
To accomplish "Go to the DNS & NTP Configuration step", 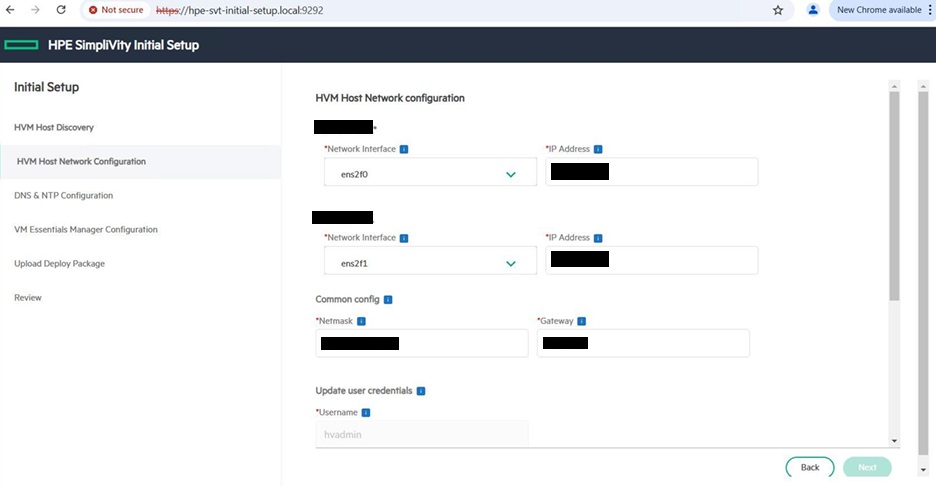I will pos(63,195).
